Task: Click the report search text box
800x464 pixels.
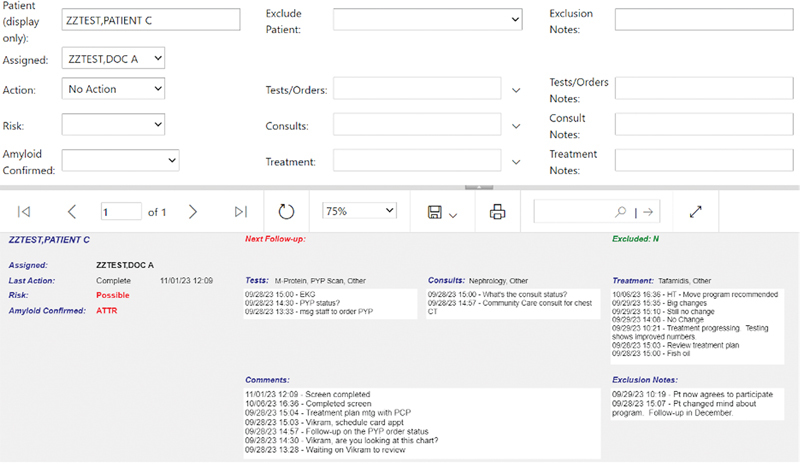Action: pos(573,211)
